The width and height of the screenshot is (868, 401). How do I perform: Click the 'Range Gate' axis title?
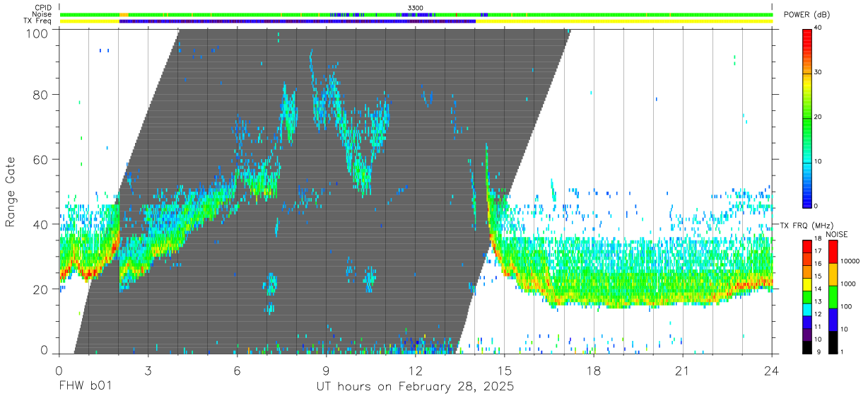click(x=11, y=192)
